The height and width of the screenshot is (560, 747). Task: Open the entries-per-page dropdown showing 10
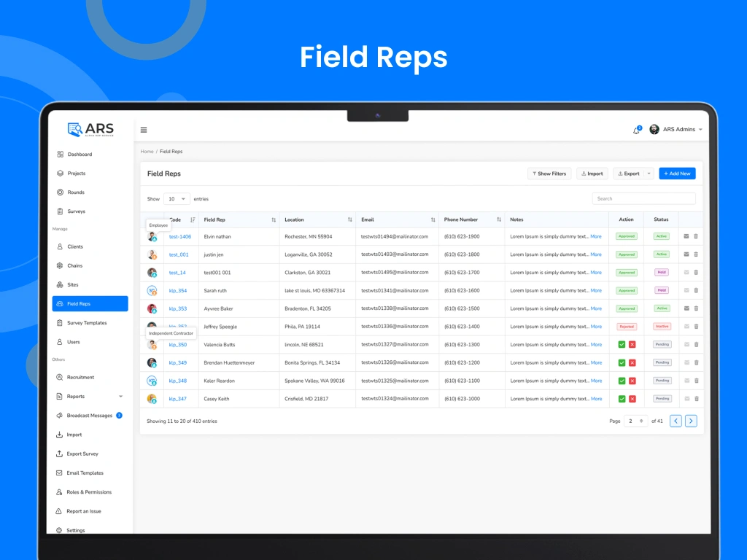coord(176,198)
